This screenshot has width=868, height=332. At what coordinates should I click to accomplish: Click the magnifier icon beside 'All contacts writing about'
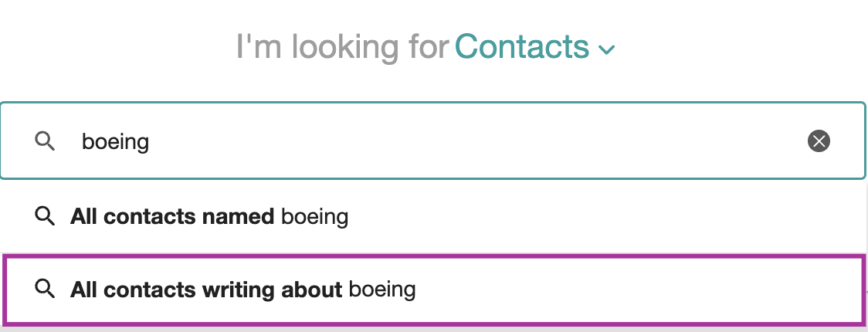click(x=45, y=289)
